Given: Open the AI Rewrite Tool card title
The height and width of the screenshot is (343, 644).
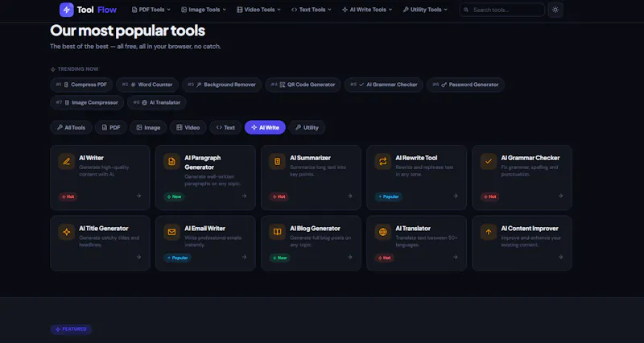Looking at the screenshot, I should (x=416, y=158).
